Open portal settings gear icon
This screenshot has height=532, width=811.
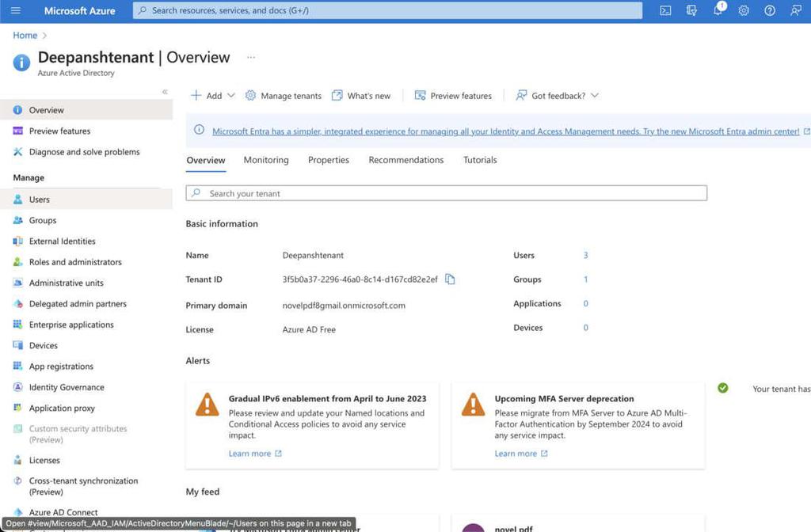click(x=744, y=10)
